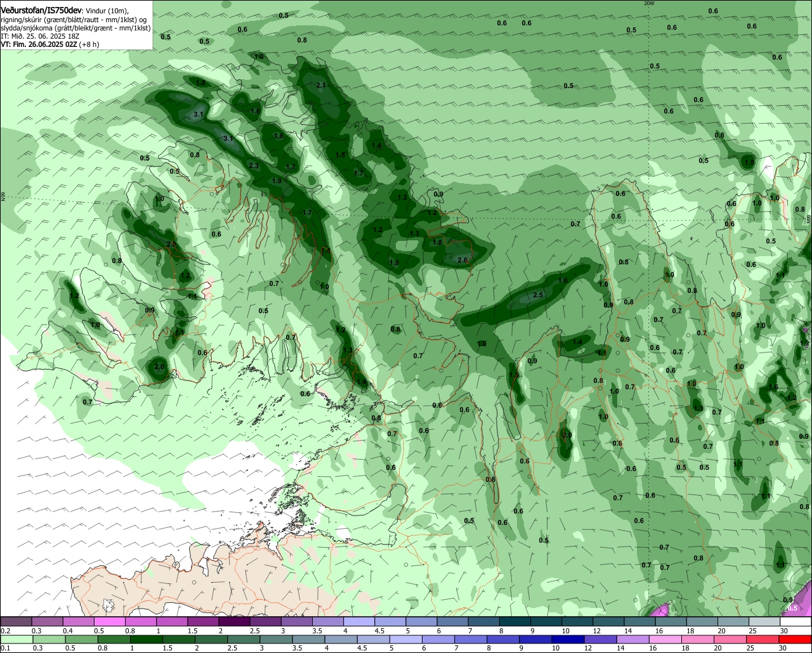Pick the rain legend swatch starting at 0.1
The image size is (812, 653).
16,640
